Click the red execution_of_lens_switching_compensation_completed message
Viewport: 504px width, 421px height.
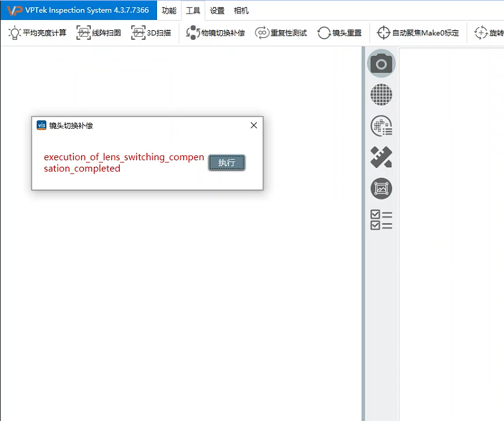point(124,163)
